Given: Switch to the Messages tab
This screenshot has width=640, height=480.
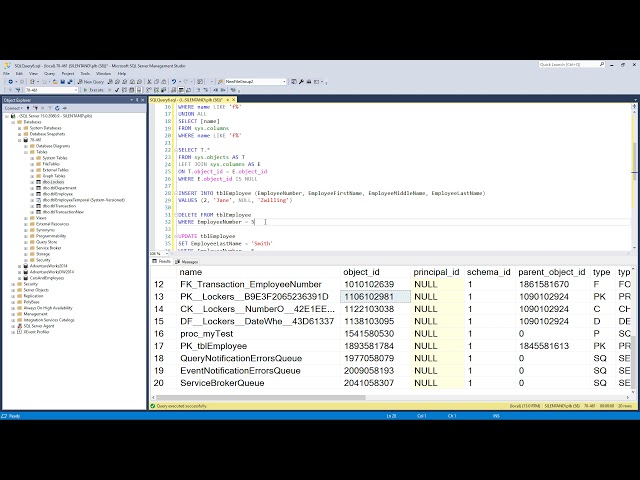Looking at the screenshot, I should 187,262.
